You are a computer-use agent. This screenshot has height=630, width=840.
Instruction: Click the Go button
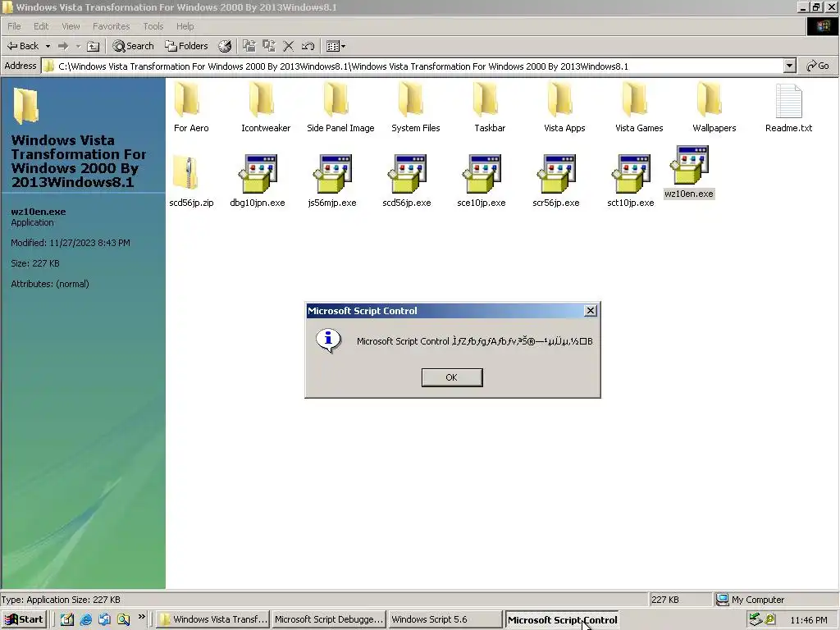818,66
